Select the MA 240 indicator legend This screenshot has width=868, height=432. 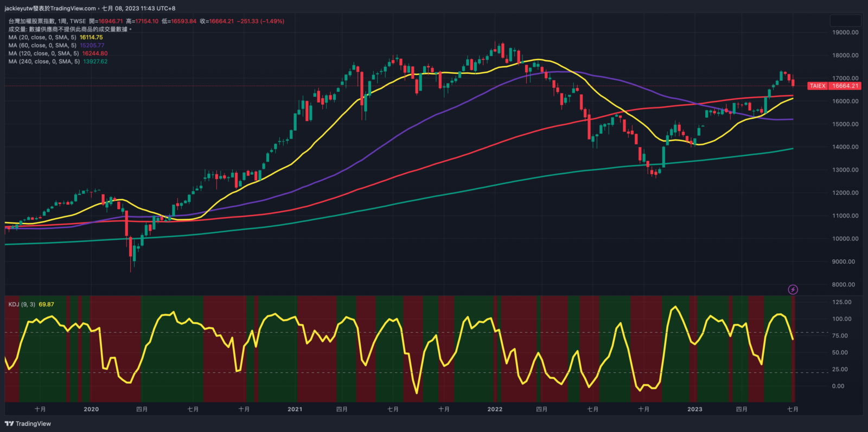pyautogui.click(x=43, y=62)
